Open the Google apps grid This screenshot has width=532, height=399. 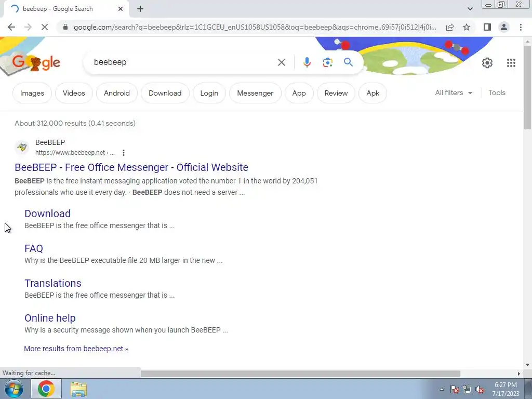tap(511, 63)
